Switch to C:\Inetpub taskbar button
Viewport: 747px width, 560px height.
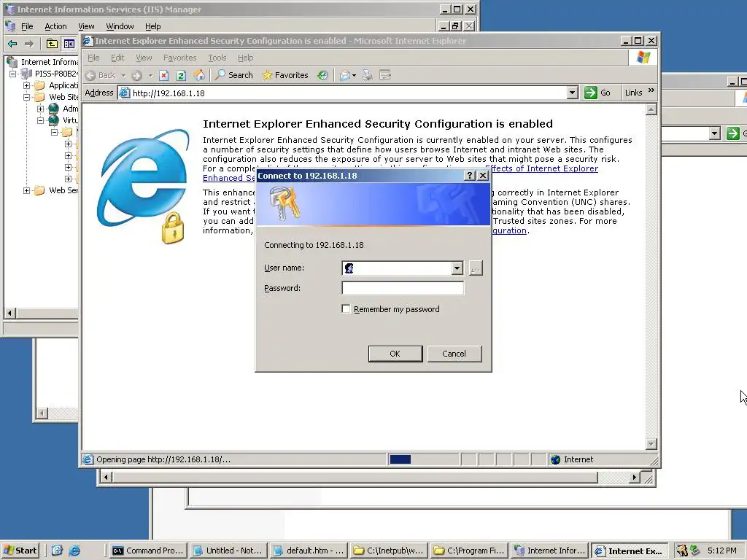[x=388, y=551]
